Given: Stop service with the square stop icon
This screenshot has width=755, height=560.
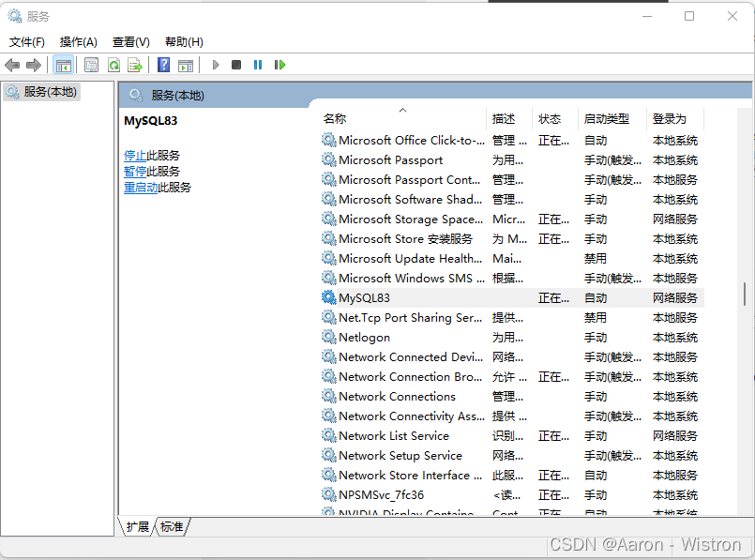Looking at the screenshot, I should (236, 65).
